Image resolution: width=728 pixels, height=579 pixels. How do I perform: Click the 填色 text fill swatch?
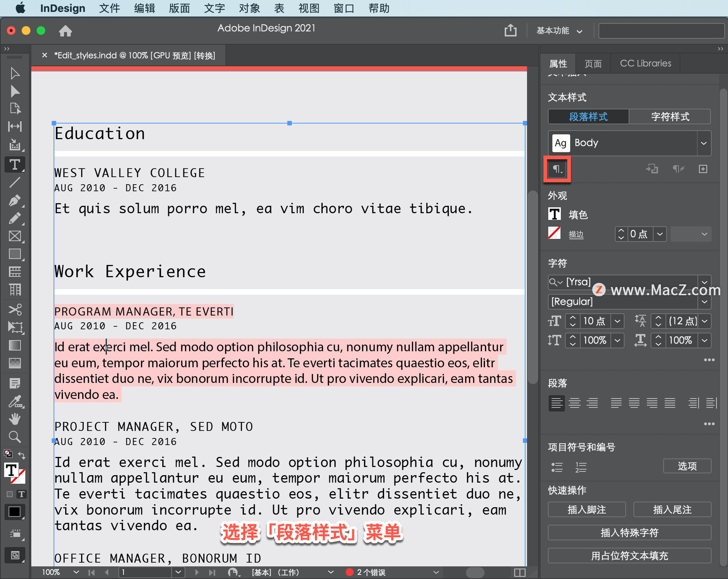pyautogui.click(x=555, y=214)
